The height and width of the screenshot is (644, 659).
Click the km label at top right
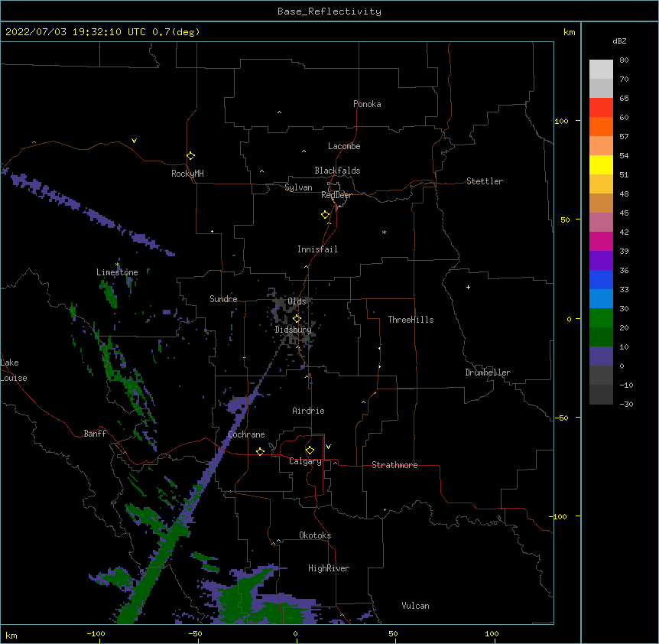click(569, 32)
